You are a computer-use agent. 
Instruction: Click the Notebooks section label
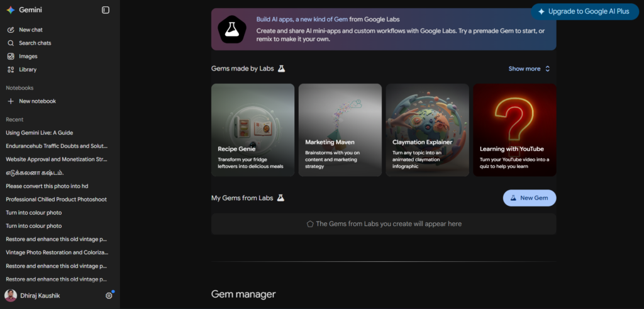tap(19, 88)
